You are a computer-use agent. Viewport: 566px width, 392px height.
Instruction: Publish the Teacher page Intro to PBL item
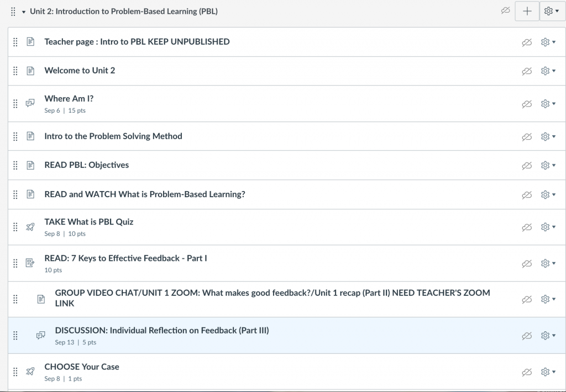(x=527, y=43)
